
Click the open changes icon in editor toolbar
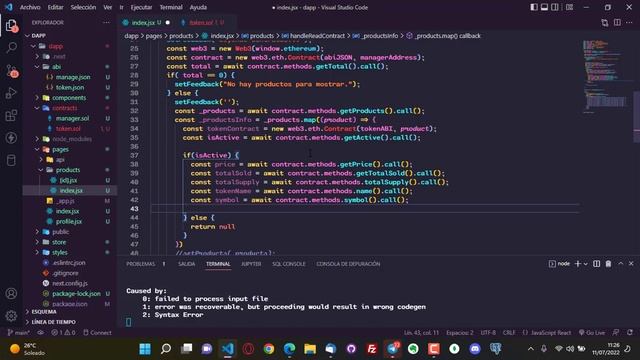605,23
